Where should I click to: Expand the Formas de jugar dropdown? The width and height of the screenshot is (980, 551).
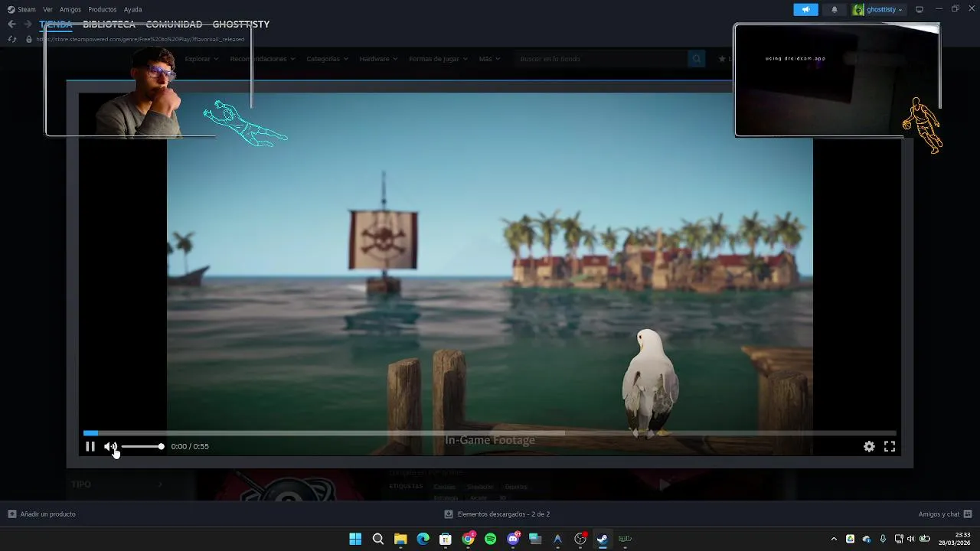pyautogui.click(x=438, y=59)
